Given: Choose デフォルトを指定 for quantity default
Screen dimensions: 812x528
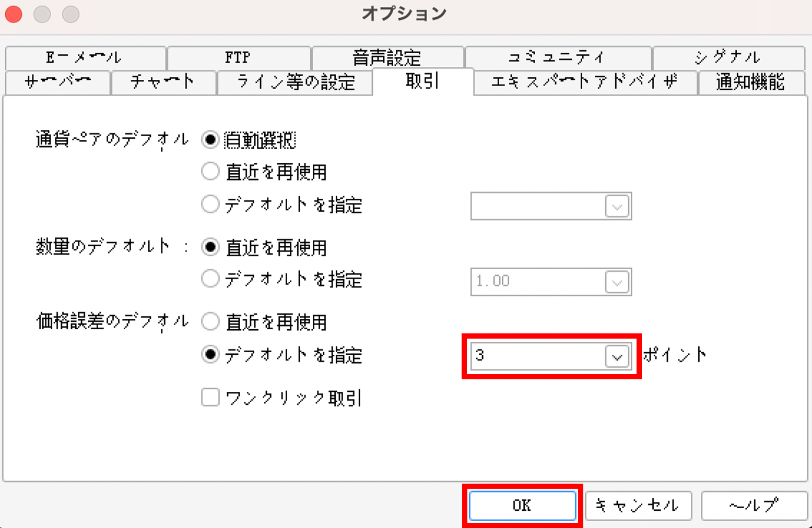Looking at the screenshot, I should (x=210, y=279).
